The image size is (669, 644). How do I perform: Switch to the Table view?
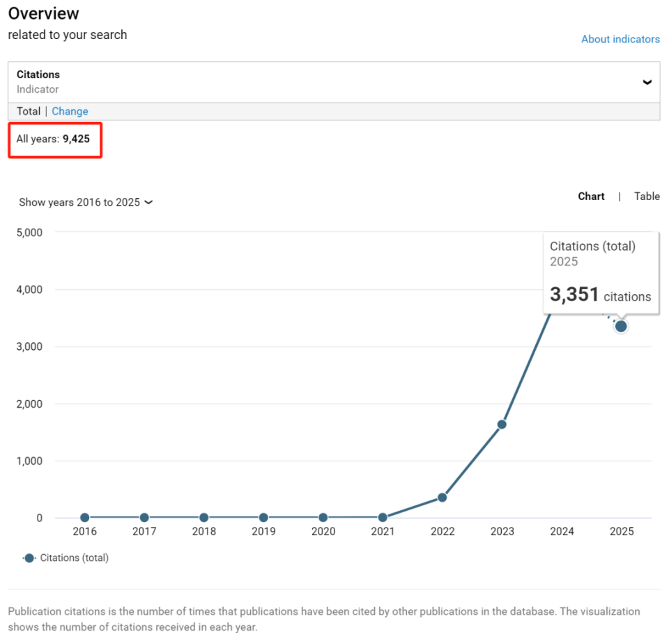point(647,197)
